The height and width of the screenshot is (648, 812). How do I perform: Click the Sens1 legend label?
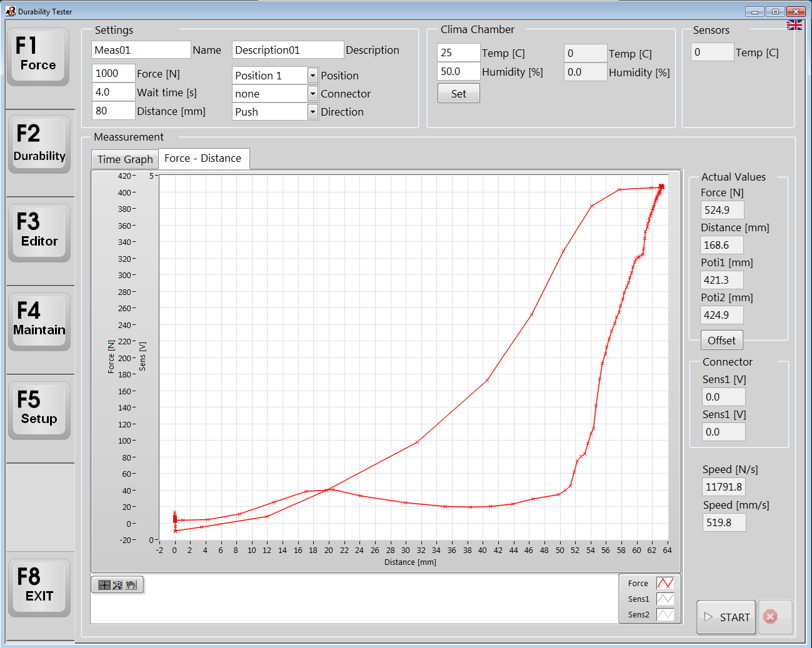click(638, 599)
